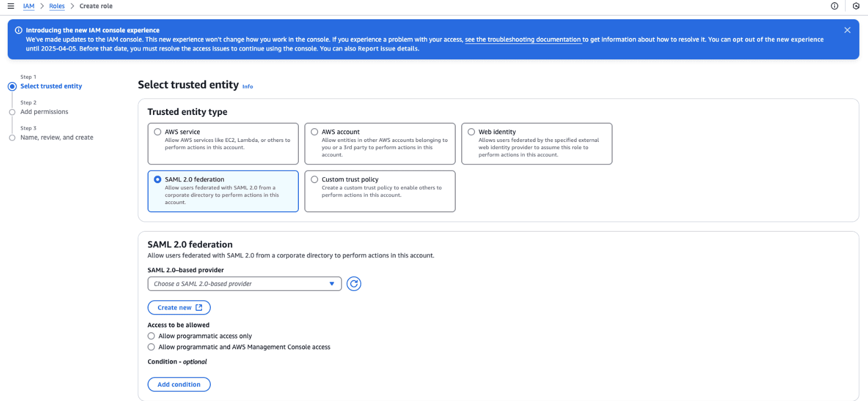This screenshot has height=401, width=868.
Task: Click the Trusted entity type heading
Action: coord(187,112)
